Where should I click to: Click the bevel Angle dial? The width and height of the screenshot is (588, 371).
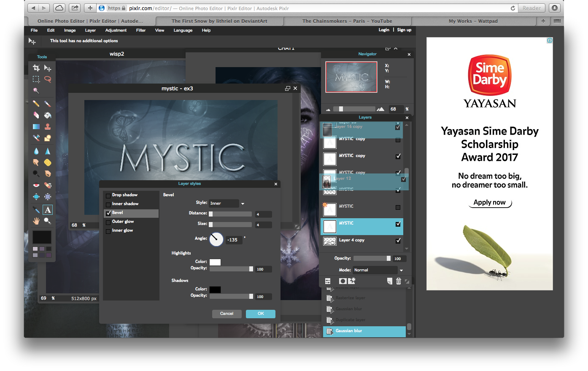(216, 239)
